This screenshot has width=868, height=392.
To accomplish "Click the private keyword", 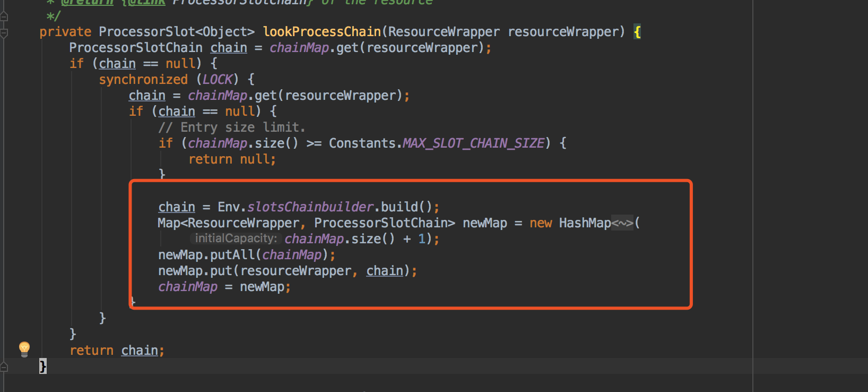I will pyautogui.click(x=65, y=32).
